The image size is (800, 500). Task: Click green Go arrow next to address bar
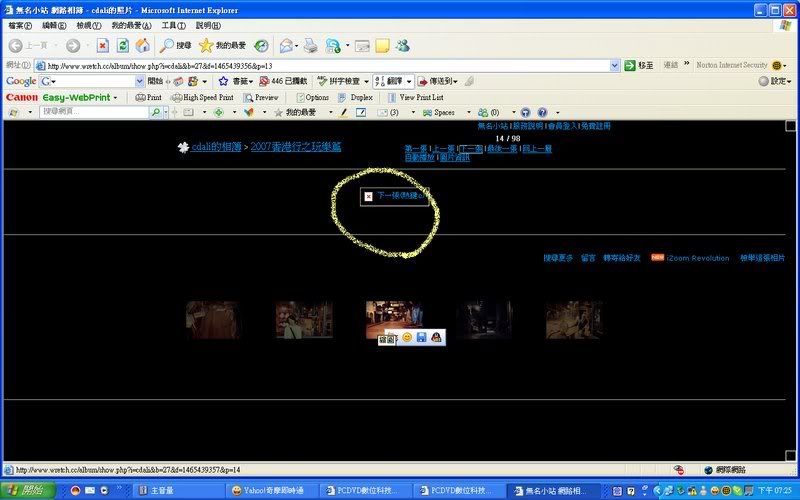click(x=630, y=65)
